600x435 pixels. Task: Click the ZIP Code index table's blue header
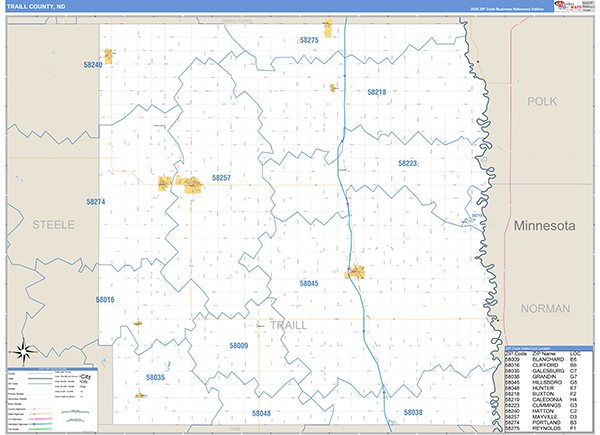[x=549, y=349]
